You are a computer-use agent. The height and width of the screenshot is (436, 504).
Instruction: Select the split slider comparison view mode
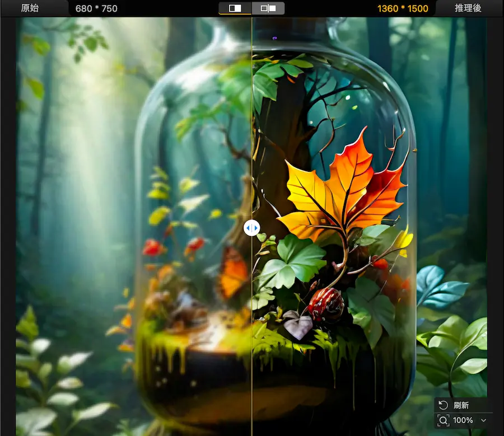click(235, 8)
